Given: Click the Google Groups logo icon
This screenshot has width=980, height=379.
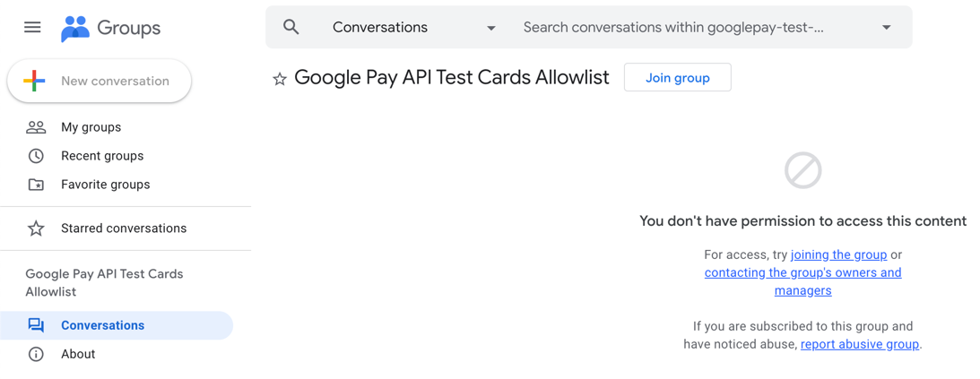Looking at the screenshot, I should (75, 29).
